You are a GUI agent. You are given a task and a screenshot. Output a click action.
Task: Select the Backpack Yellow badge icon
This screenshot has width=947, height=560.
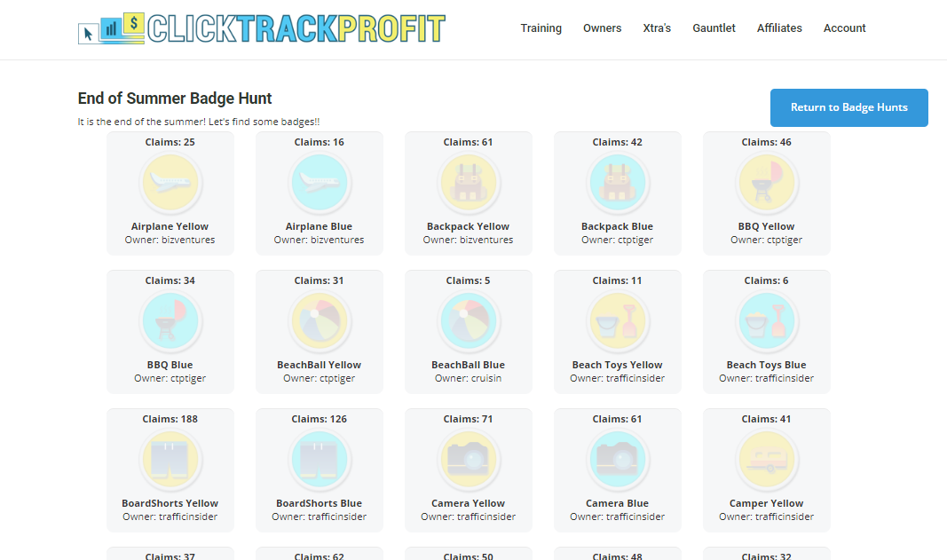tap(469, 183)
